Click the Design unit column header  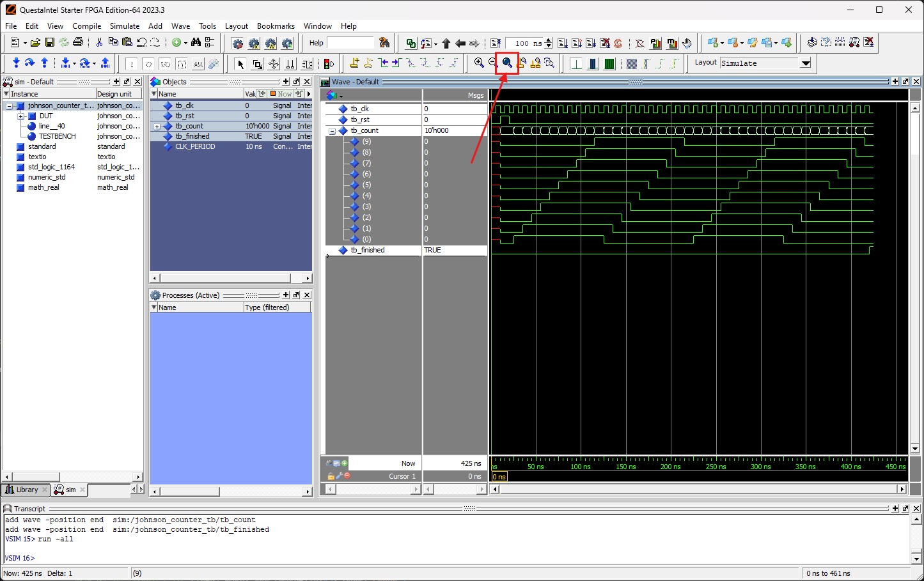(119, 94)
